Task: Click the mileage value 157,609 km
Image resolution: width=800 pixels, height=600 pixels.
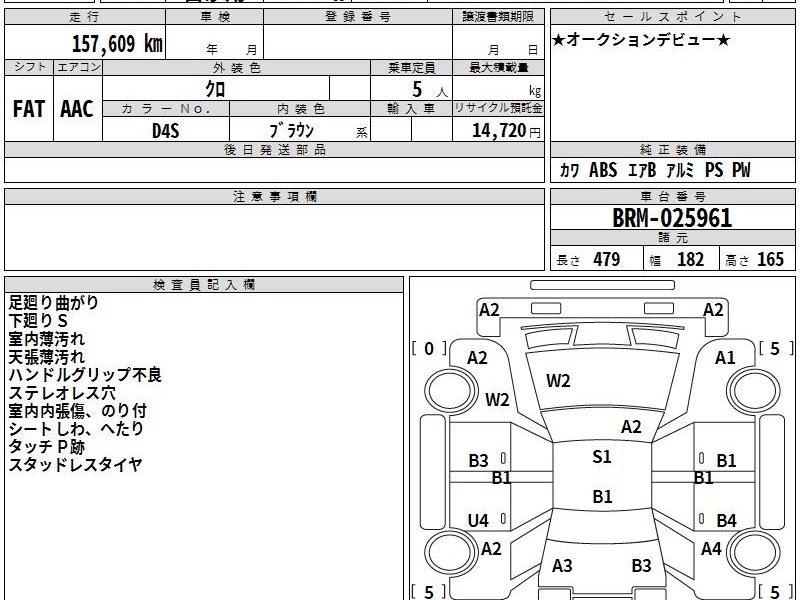Action: [x=117, y=43]
